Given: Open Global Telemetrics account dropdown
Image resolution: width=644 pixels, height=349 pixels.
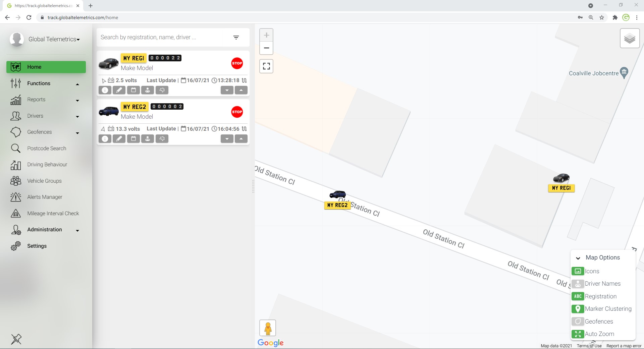Looking at the screenshot, I should pyautogui.click(x=54, y=40).
